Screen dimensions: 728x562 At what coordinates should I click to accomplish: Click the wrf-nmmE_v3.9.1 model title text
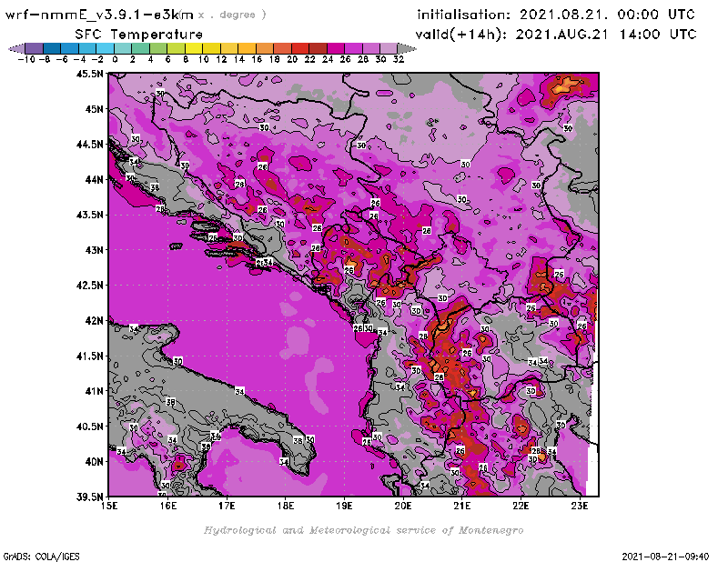click(100, 15)
